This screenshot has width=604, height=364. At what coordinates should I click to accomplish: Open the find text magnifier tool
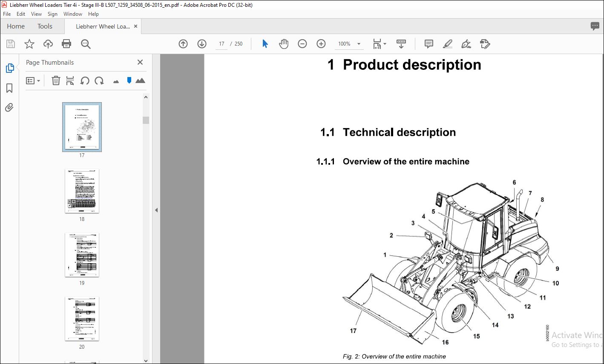pyautogui.click(x=86, y=44)
